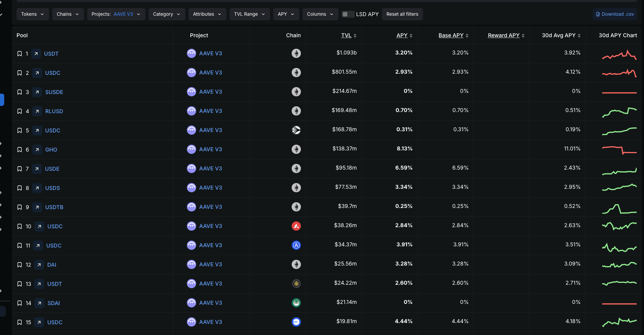The image size is (644, 335).
Task: Open the SDAI pool link
Action: tap(54, 303)
